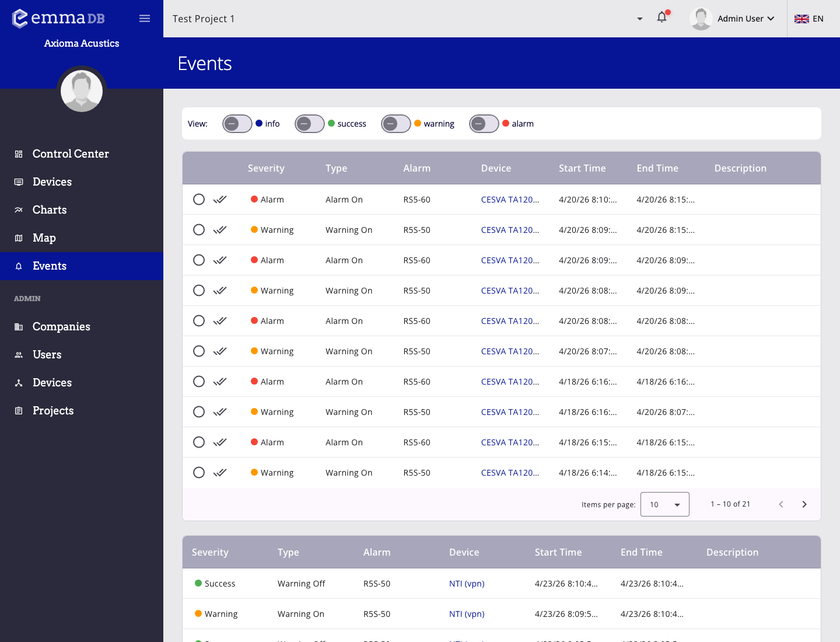840x642 pixels.
Task: Open the Items per page dropdown
Action: click(664, 504)
